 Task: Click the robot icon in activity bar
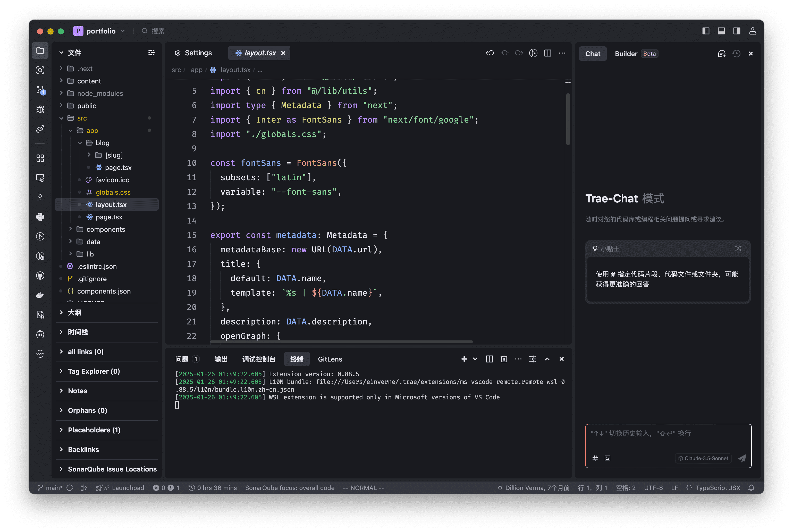click(x=40, y=334)
